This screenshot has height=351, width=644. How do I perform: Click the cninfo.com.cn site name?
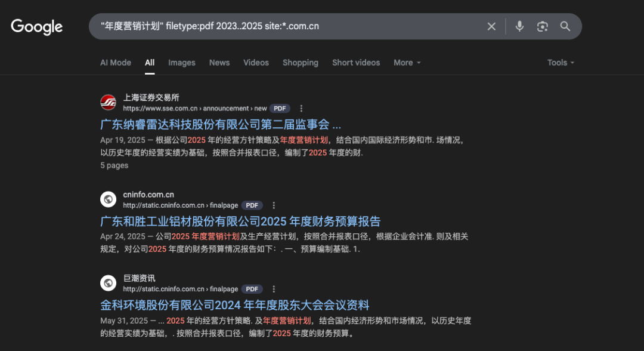point(148,195)
